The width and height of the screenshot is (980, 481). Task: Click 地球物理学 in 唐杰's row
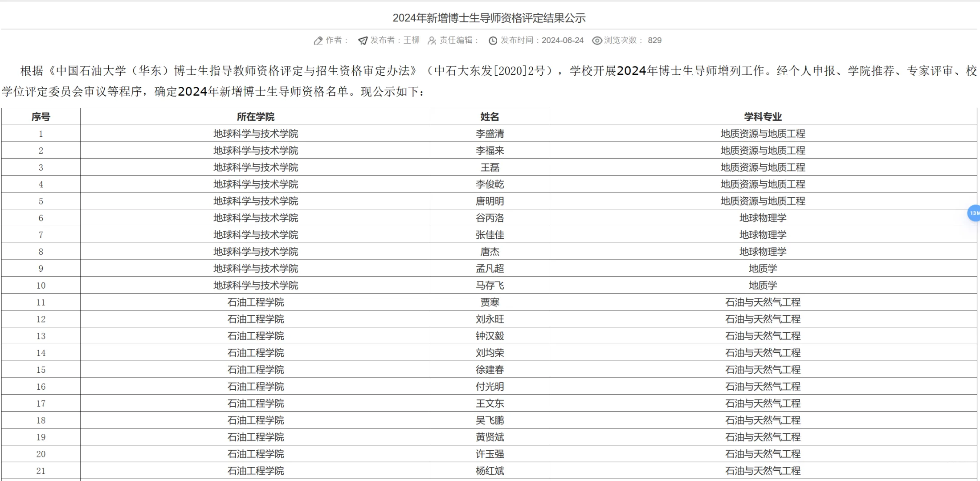pyautogui.click(x=763, y=252)
